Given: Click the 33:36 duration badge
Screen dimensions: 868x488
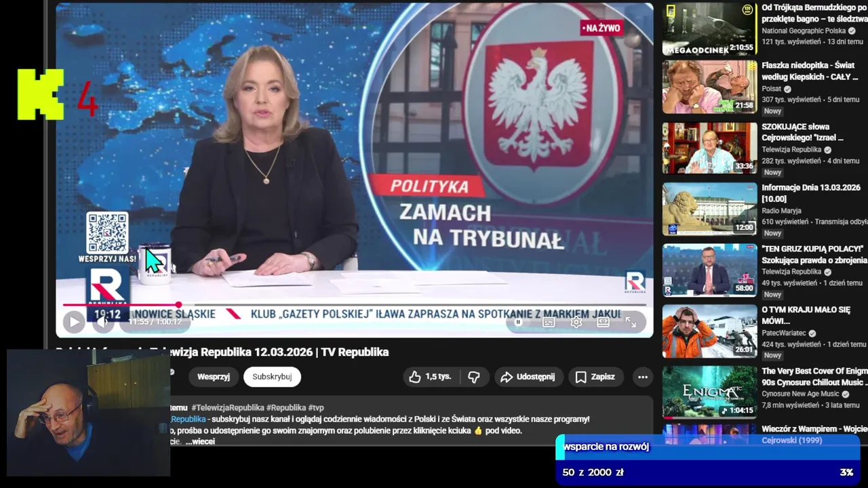Looking at the screenshot, I should click(x=744, y=166).
